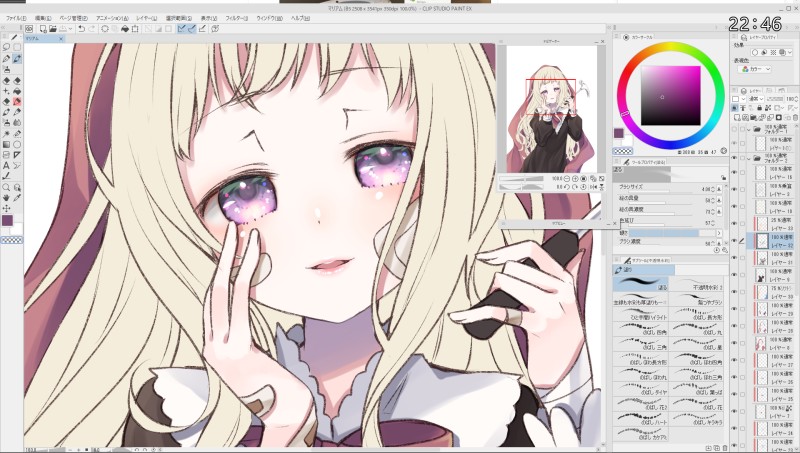Select the red highlighted pen sub tool

coord(17,102)
